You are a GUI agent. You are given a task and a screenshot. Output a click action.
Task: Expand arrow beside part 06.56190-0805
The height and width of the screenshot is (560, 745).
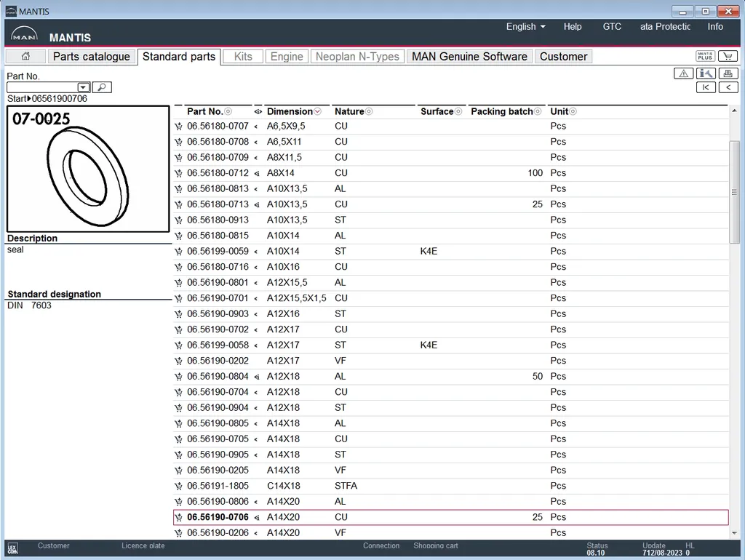tap(256, 424)
